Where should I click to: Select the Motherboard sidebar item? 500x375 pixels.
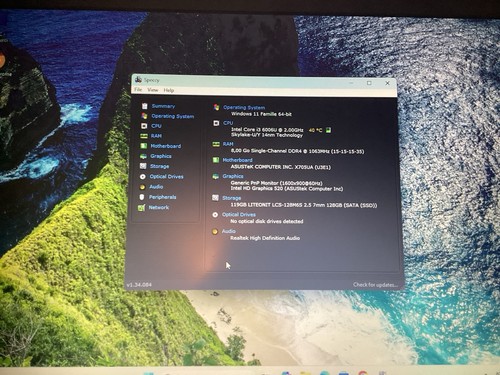pyautogui.click(x=166, y=146)
